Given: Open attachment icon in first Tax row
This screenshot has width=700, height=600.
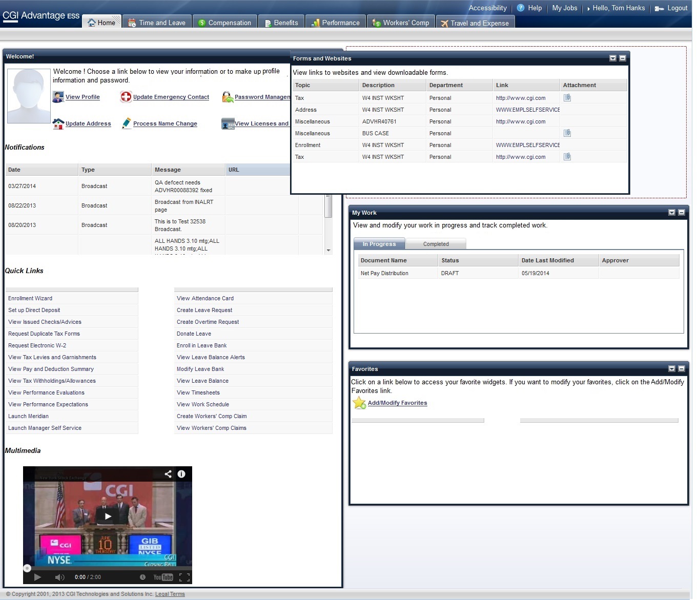Looking at the screenshot, I should [567, 98].
